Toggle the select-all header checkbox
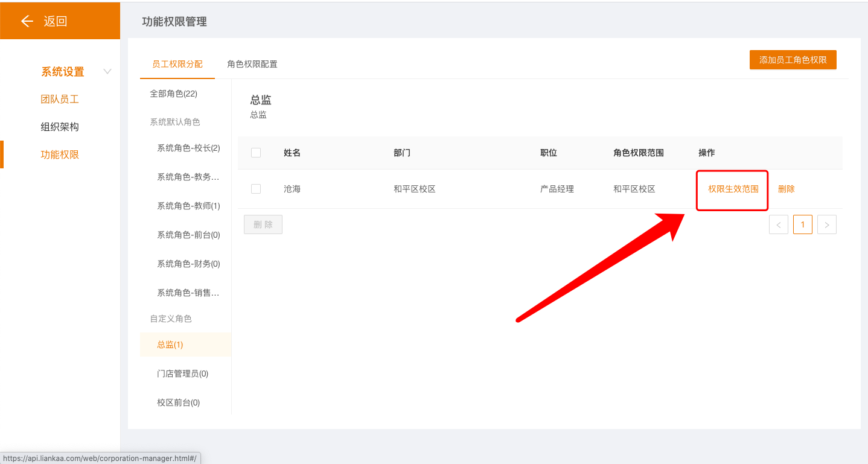Image resolution: width=868 pixels, height=464 pixels. tap(256, 153)
